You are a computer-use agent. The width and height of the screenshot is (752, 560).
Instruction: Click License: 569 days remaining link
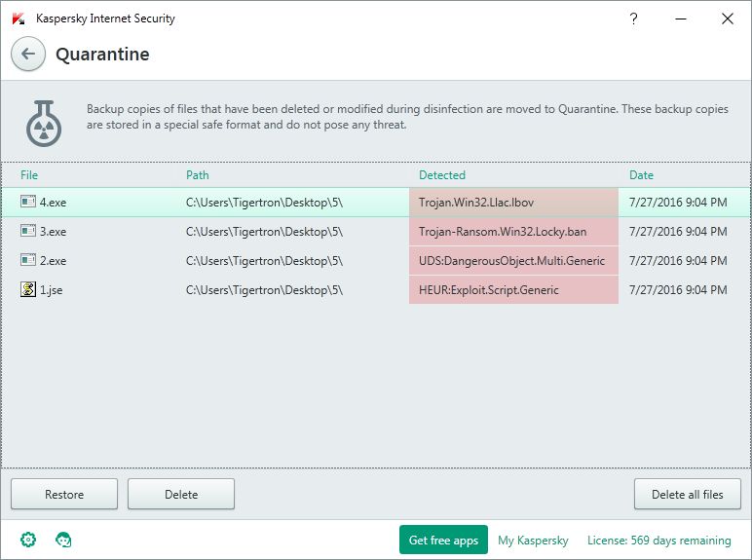(658, 541)
